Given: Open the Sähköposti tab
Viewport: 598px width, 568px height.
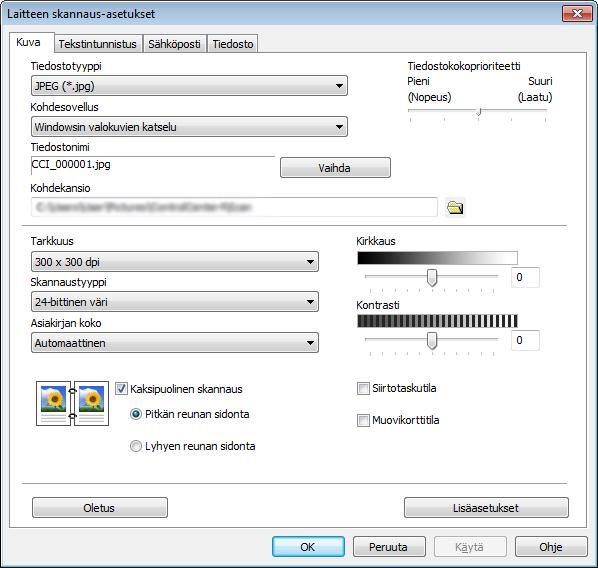Looking at the screenshot, I should 174,44.
